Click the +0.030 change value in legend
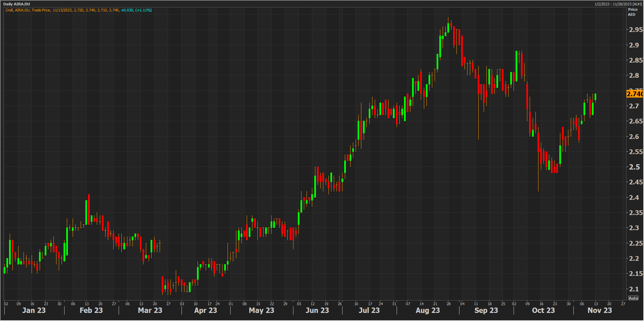Viewport: 644px width, 321px height. tap(127, 10)
